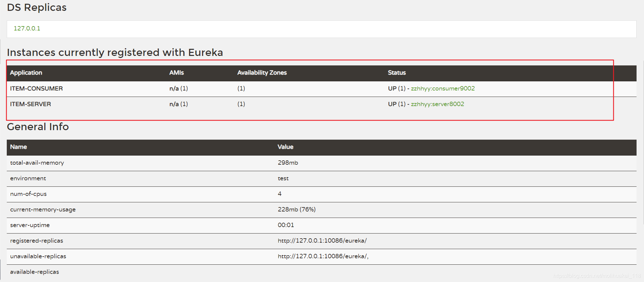Select the environment value test
The image size is (644, 282).
coord(283,178)
